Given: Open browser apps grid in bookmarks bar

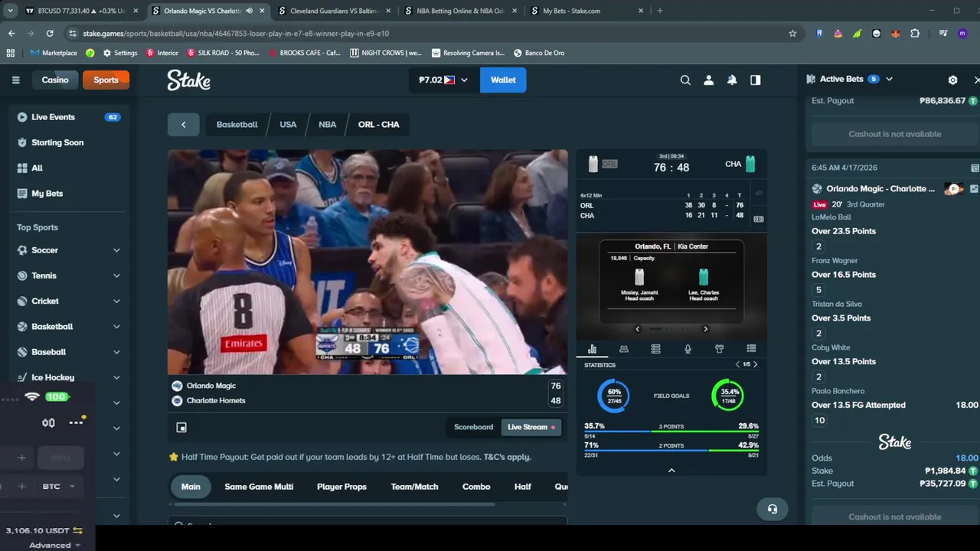Looking at the screenshot, I should pyautogui.click(x=11, y=53).
